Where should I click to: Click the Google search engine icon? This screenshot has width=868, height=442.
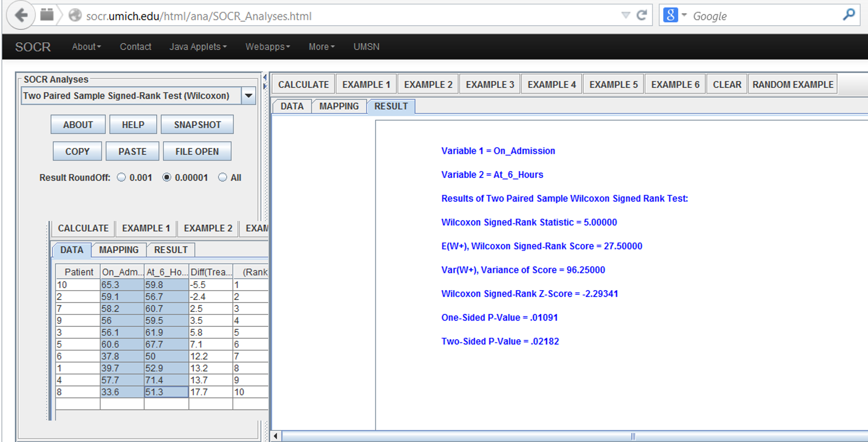pos(670,15)
